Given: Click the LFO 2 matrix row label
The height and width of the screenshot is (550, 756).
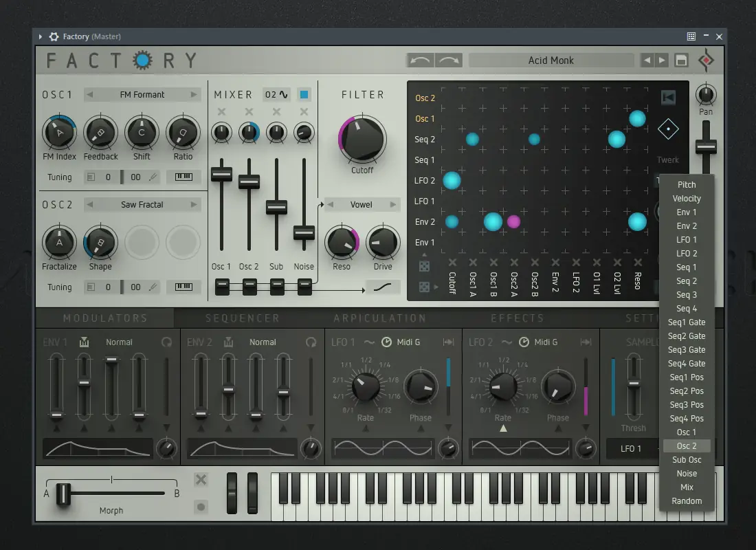Looking at the screenshot, I should pyautogui.click(x=424, y=180).
